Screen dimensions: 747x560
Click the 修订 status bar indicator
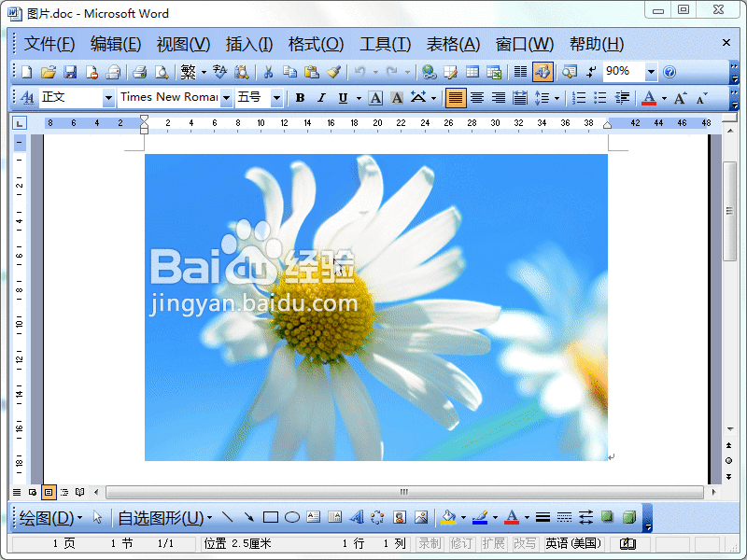[x=461, y=543]
